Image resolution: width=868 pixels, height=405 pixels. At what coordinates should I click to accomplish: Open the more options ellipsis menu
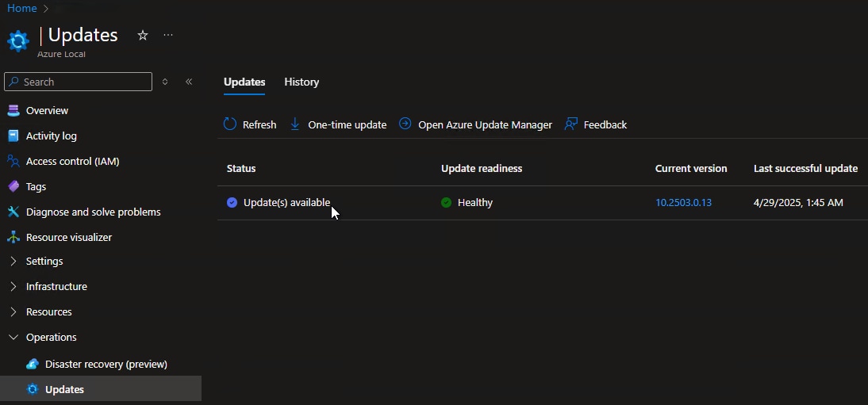click(x=168, y=36)
